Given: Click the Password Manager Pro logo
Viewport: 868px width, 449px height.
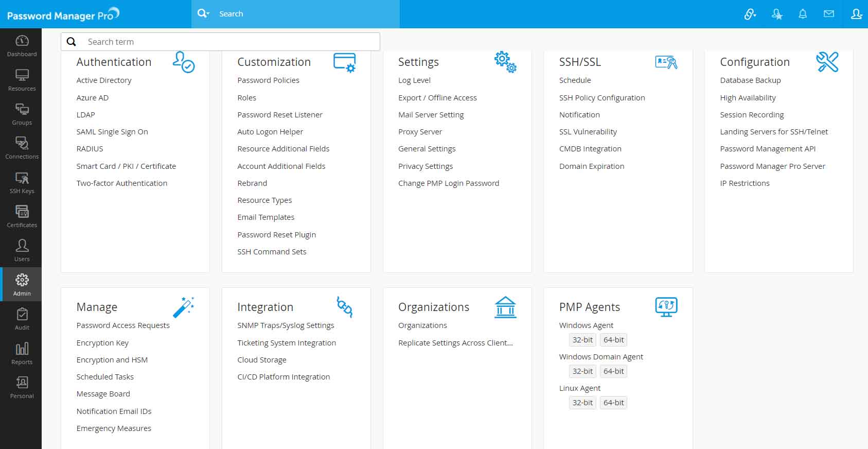Looking at the screenshot, I should pos(63,14).
